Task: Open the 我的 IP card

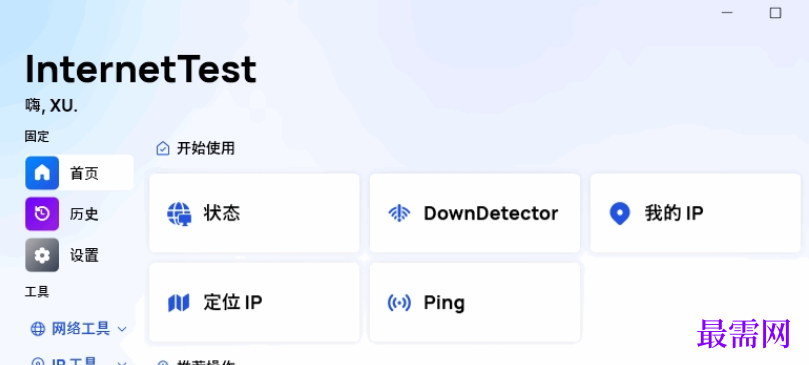Action: point(695,213)
